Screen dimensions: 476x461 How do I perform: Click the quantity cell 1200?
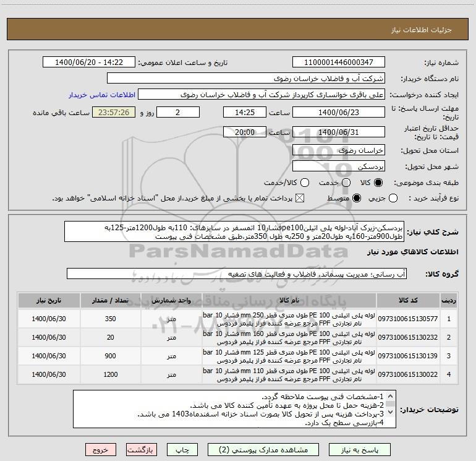111,374
